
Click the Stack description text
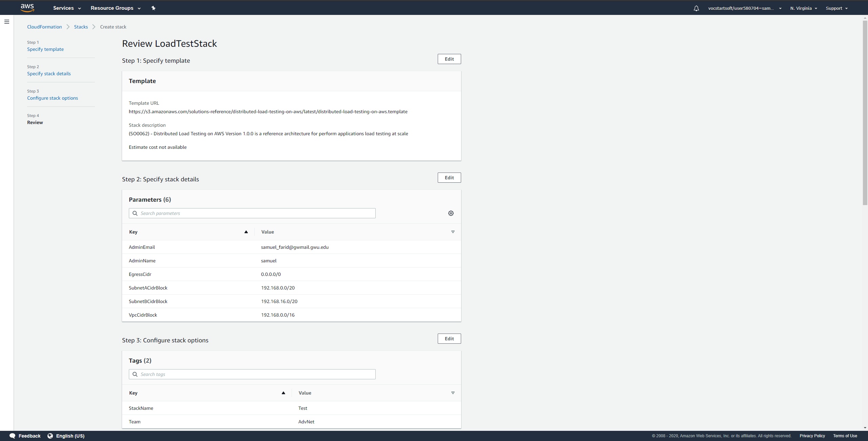tap(269, 134)
